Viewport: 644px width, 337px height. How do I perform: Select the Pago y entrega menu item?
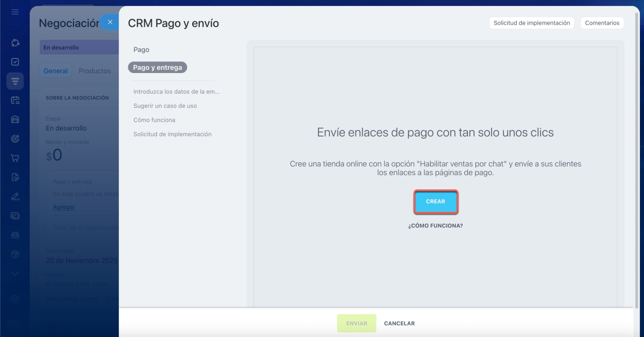pyautogui.click(x=157, y=68)
